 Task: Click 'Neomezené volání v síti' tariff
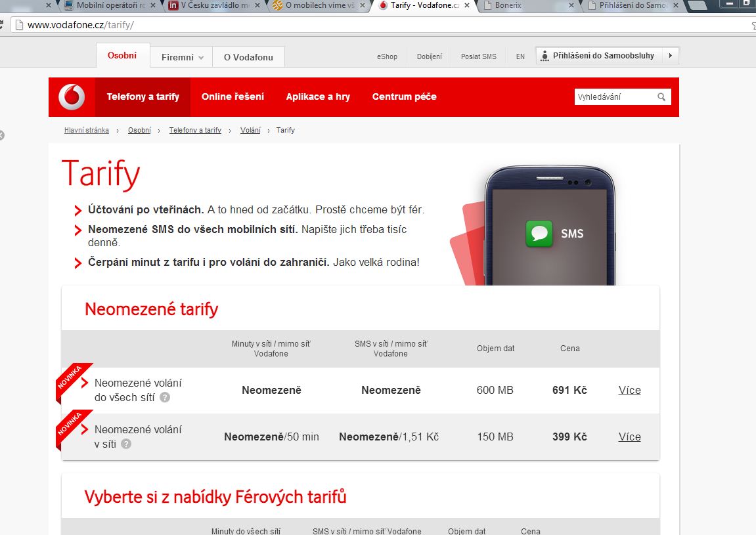click(x=138, y=437)
